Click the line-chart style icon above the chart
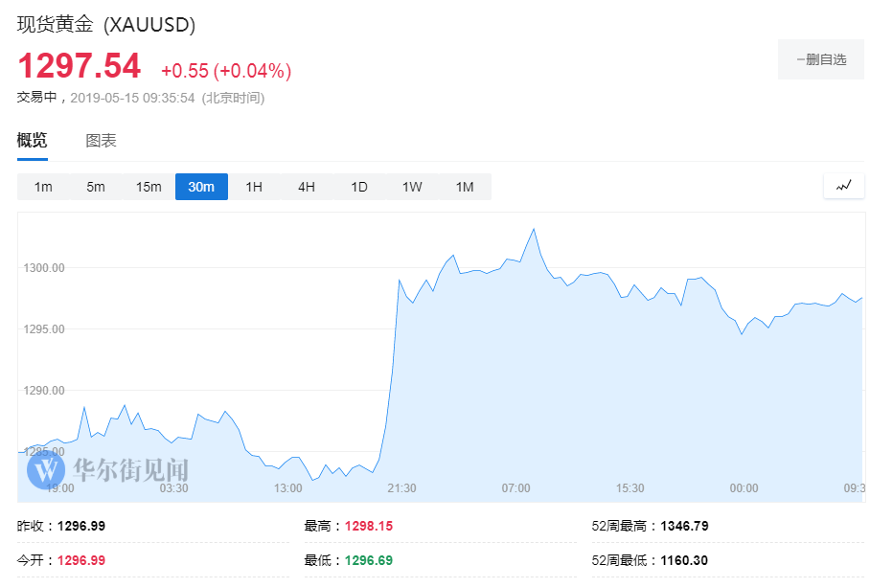The height and width of the screenshot is (588, 893). 843,185
